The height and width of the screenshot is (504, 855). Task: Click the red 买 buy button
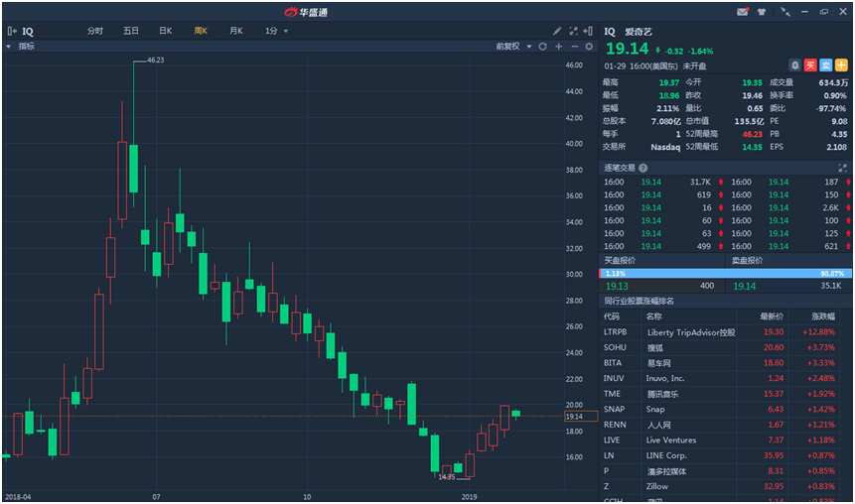pos(809,64)
